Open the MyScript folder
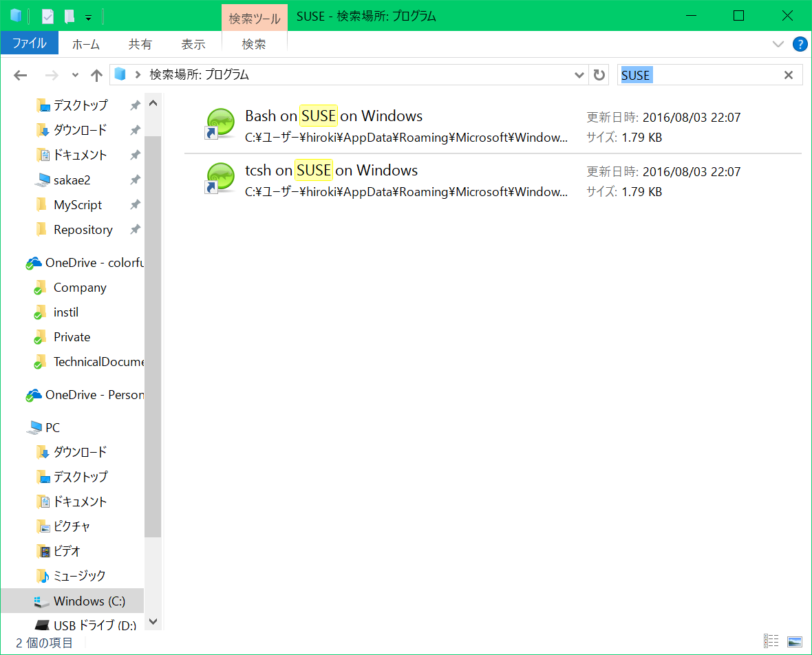This screenshot has height=655, width=812. pyautogui.click(x=78, y=205)
